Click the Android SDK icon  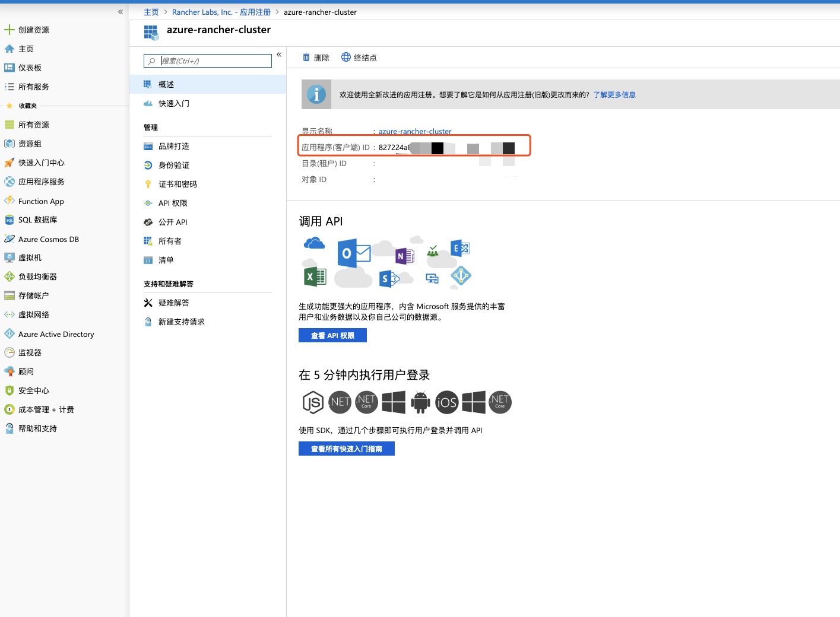(x=420, y=402)
